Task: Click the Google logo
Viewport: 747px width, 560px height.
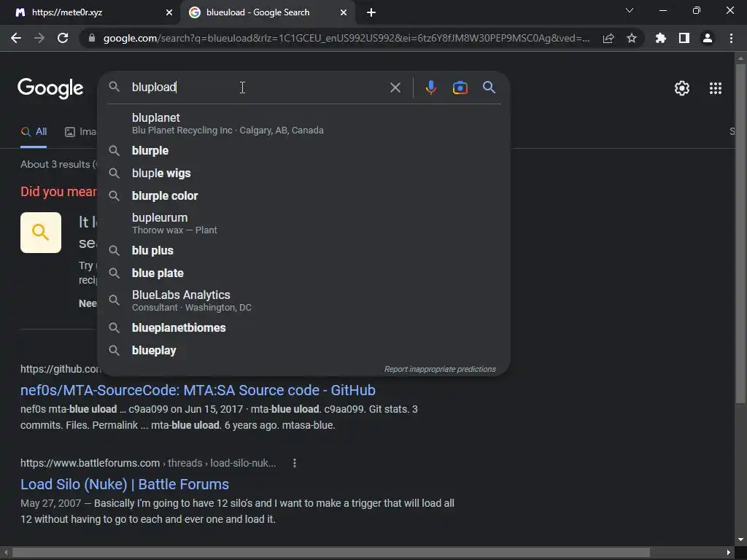Action: pos(50,88)
